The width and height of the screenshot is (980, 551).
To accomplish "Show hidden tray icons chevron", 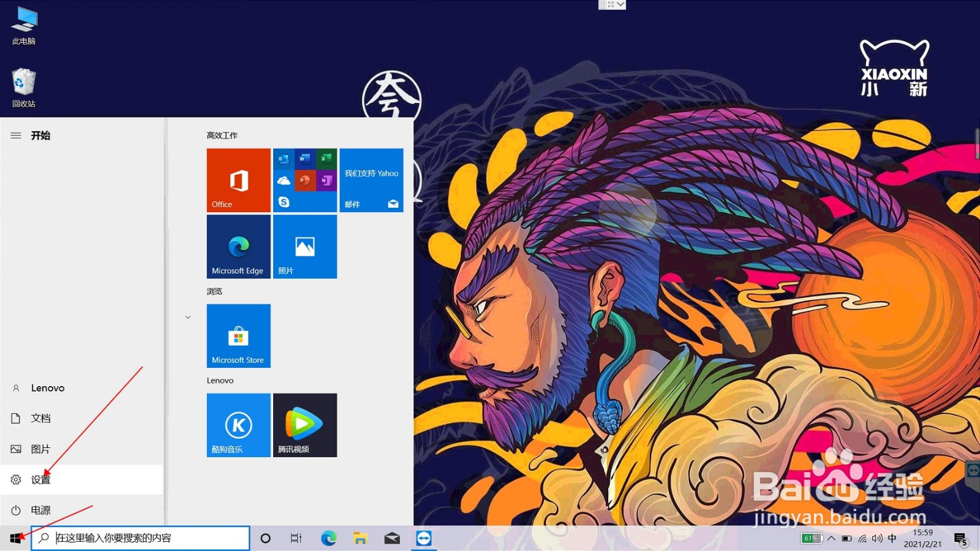I will pos(832,539).
